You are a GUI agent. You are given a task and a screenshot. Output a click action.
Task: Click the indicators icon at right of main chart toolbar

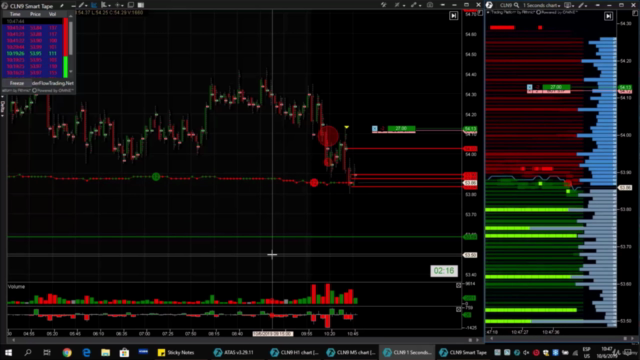(x=384, y=5)
